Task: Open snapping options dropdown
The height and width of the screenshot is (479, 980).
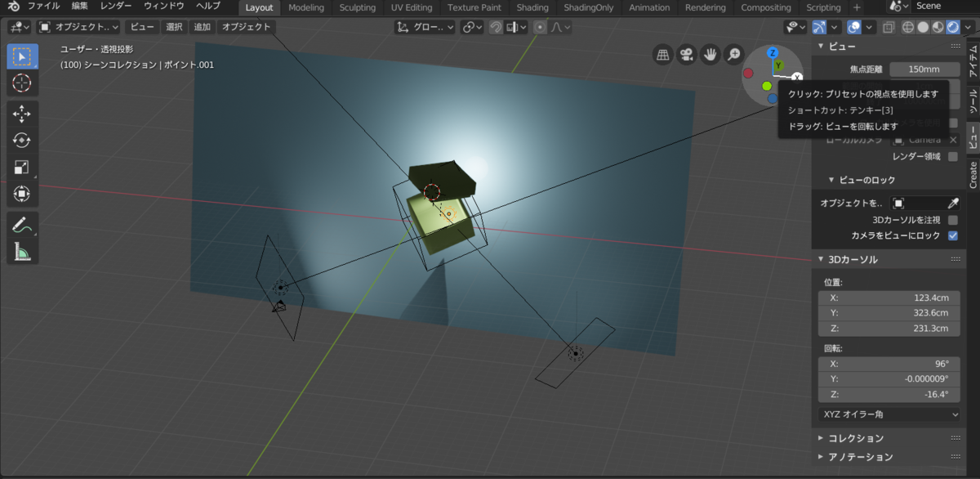Action: (517, 27)
